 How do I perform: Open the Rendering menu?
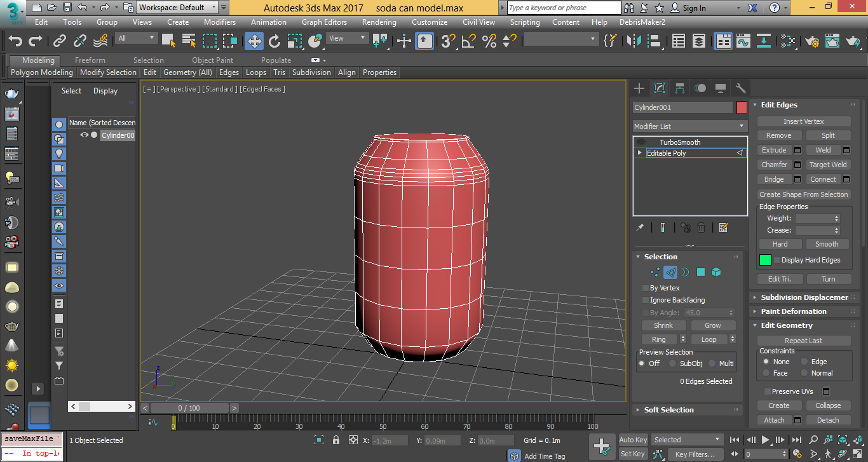click(379, 22)
